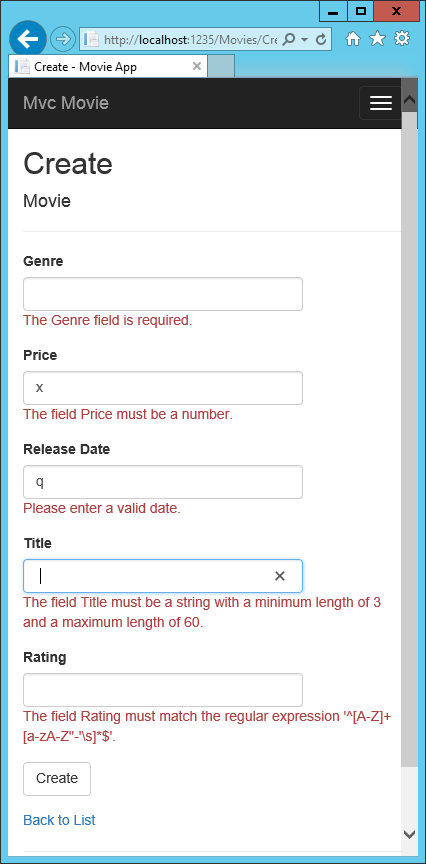
Task: Expand the address bar dropdown arrow
Action: pyautogui.click(x=304, y=40)
